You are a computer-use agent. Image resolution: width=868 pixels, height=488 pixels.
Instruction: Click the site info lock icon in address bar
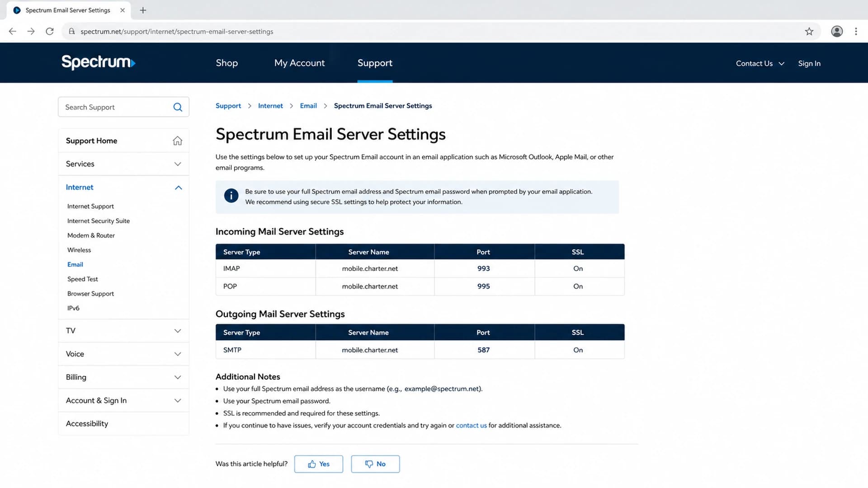pyautogui.click(x=71, y=31)
